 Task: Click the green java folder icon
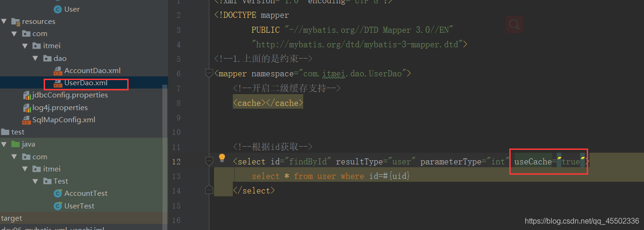click(15, 144)
